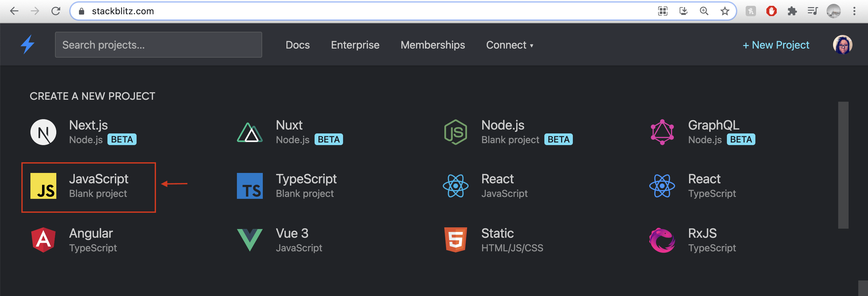Open the Enterprise page link
The image size is (868, 296).
point(355,45)
